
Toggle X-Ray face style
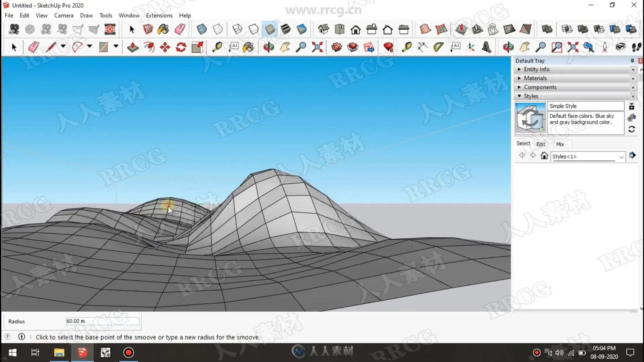202,29
